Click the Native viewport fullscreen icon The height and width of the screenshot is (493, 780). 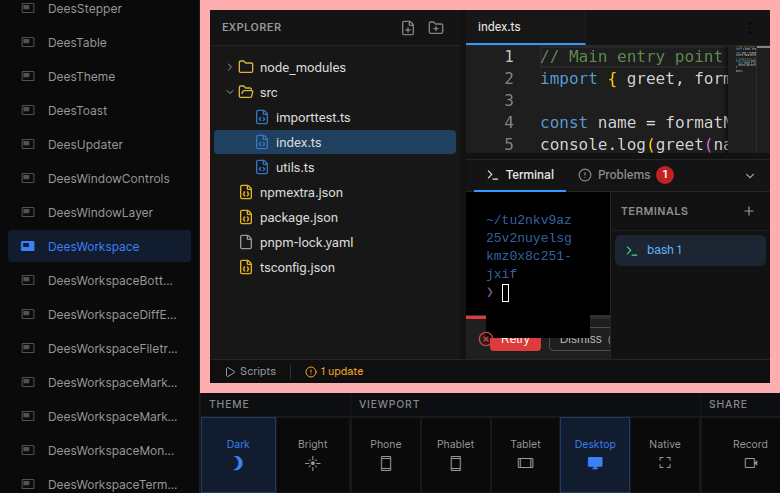[x=665, y=463]
